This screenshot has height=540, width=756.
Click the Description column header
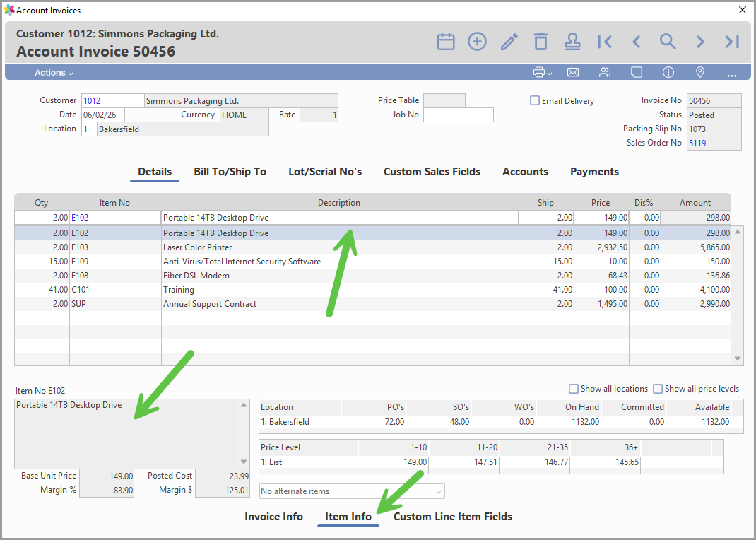339,203
